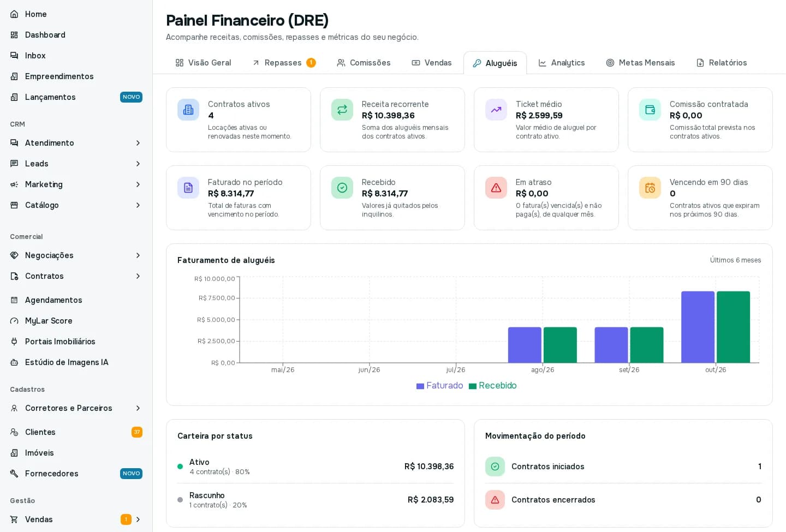
Task: Click the Últimos 6 meses label
Action: (x=735, y=260)
